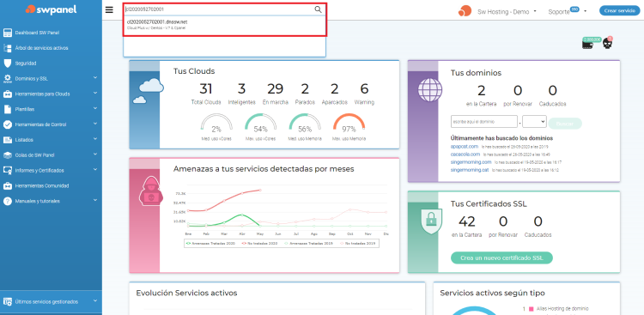Click the Colas de SW Panel icon
Image resolution: width=644 pixels, height=315 pixels.
tap(8, 155)
